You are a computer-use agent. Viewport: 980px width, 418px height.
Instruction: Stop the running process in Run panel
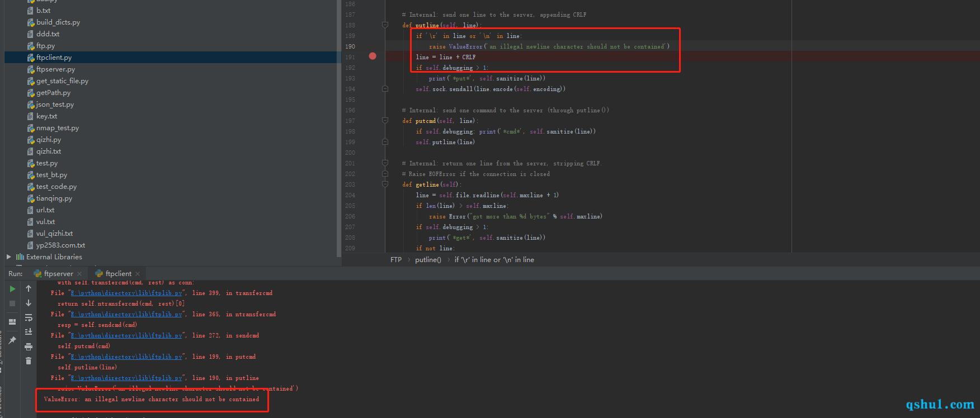pos(12,303)
